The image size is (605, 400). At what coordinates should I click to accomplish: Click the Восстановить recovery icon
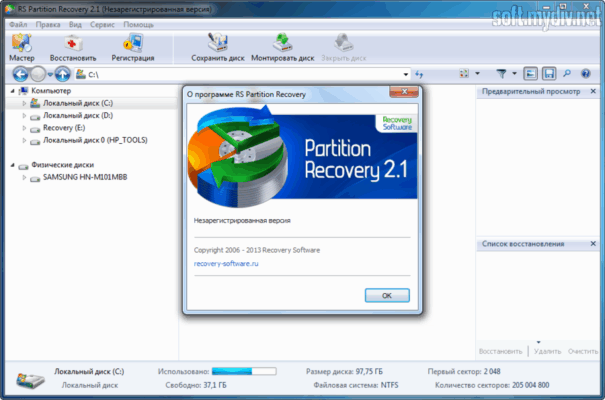[73, 47]
